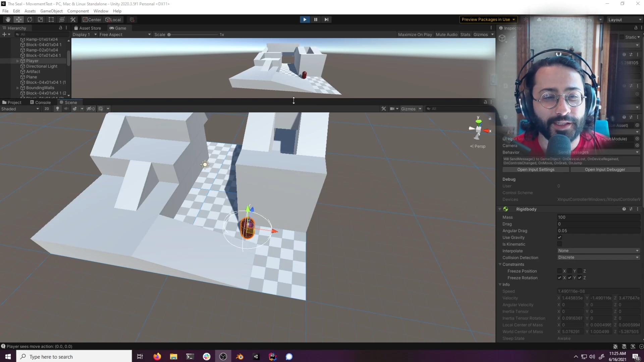The image size is (644, 362).
Task: Open the Shaded draw mode dropdown
Action: coord(20,109)
